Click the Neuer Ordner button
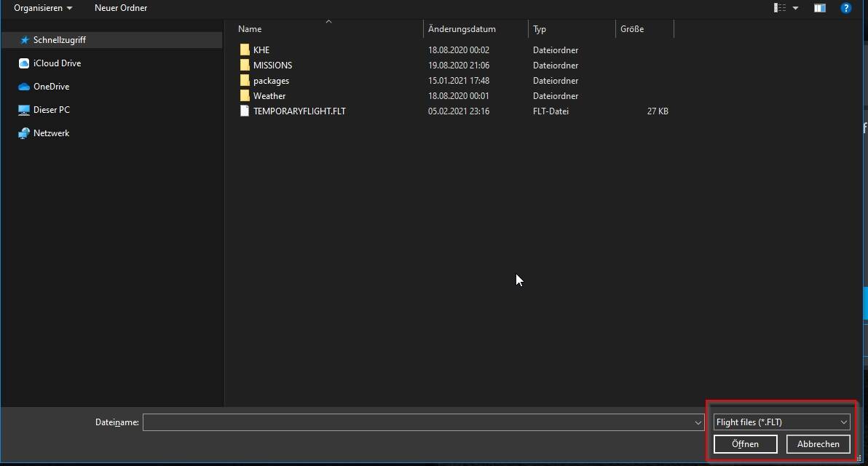The image size is (868, 466). (121, 8)
